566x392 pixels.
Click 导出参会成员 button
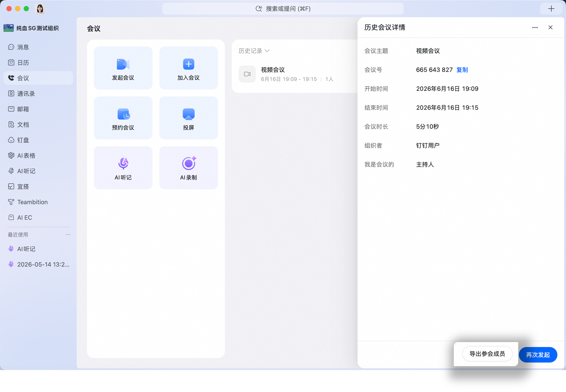[487, 354]
